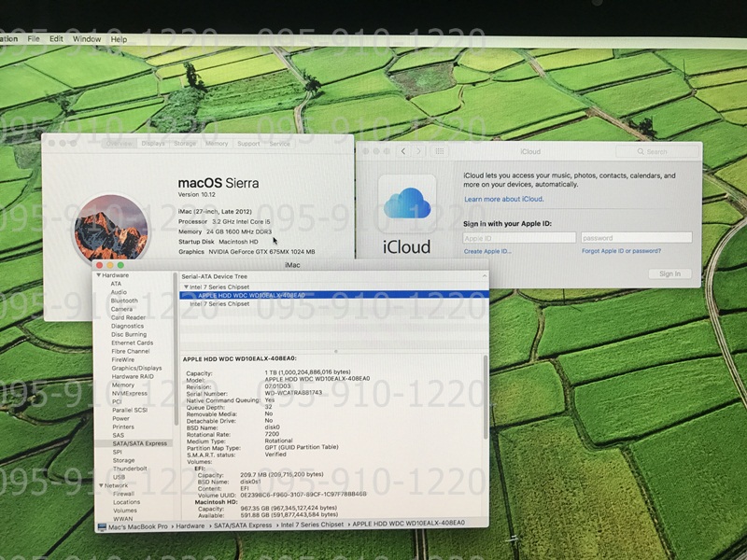Click SATA/SATA Express in the path bar
Image resolution: width=747 pixels, height=560 pixels.
243,525
